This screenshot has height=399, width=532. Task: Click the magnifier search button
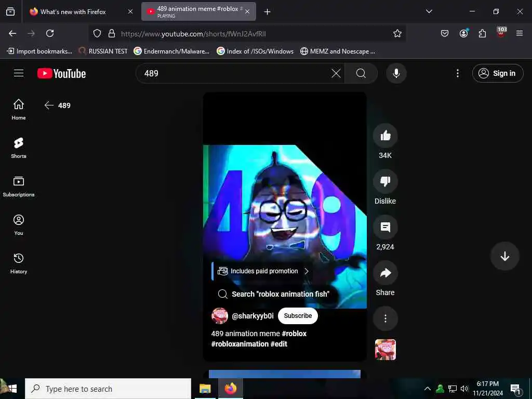point(361,73)
